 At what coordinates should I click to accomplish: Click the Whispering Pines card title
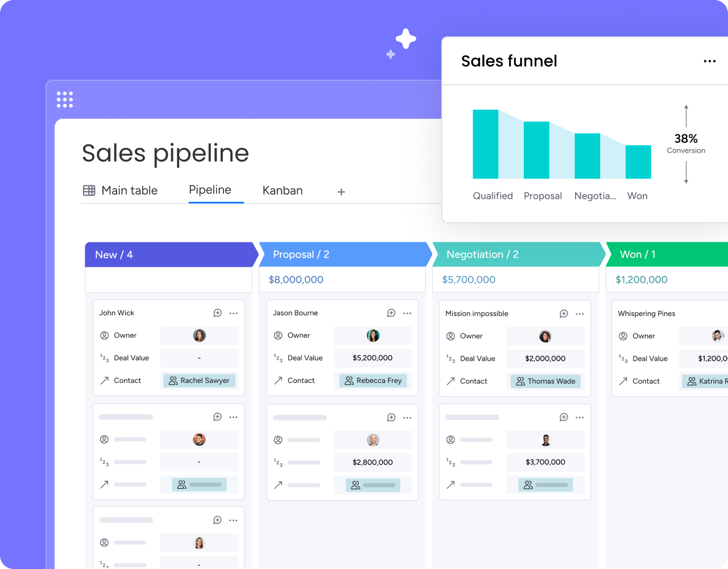click(x=647, y=314)
